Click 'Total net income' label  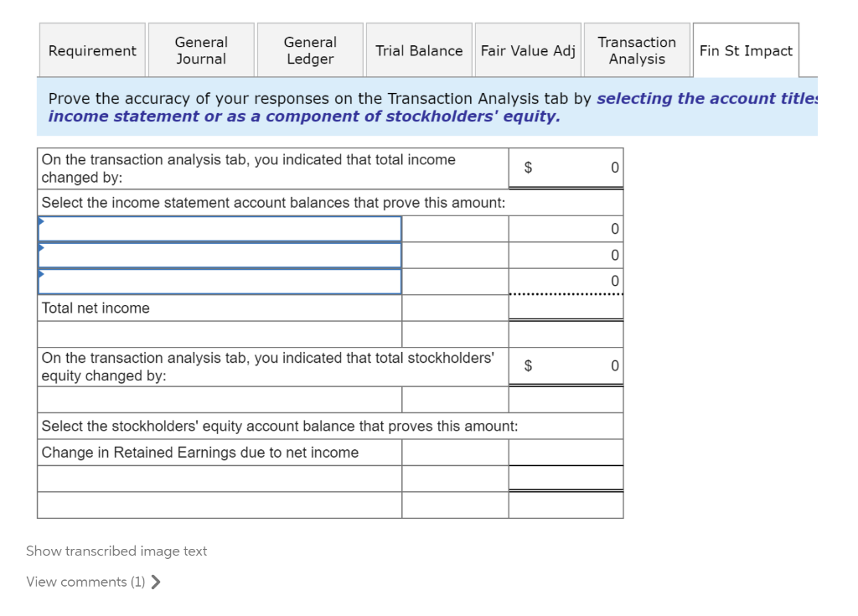pos(96,308)
